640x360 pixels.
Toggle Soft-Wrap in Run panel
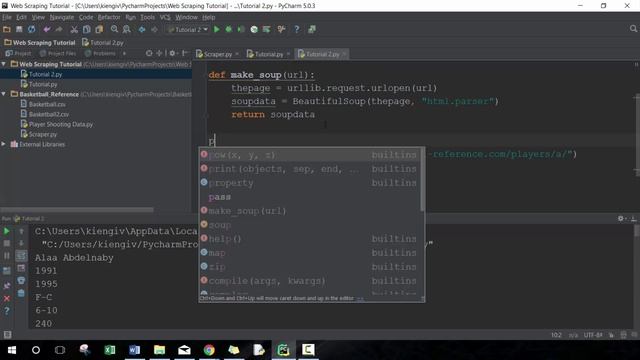pyautogui.click(x=21, y=256)
